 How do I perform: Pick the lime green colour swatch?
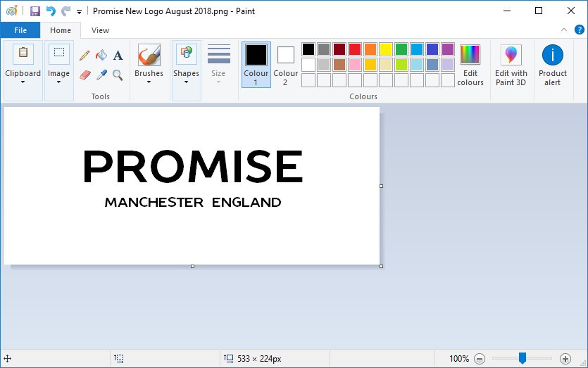(x=401, y=65)
